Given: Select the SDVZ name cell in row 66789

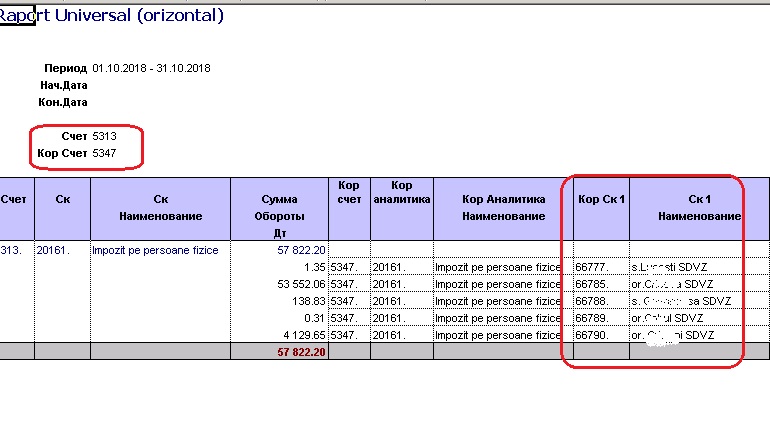Looking at the screenshot, I should pos(699,318).
